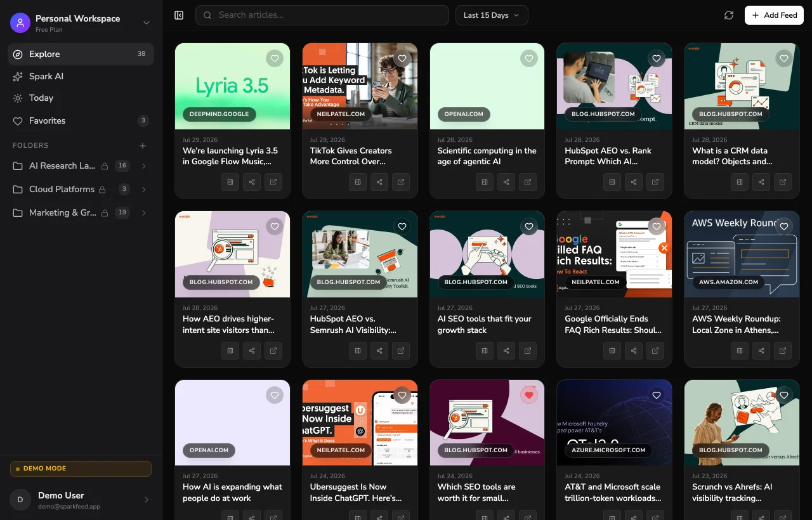Open the AWS Weekly Roundup thumbnail

[x=742, y=254]
